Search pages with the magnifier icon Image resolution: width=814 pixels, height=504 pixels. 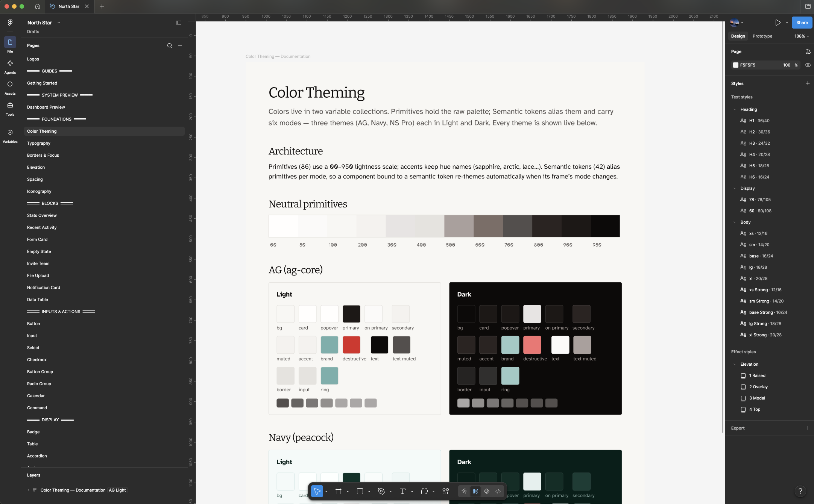click(x=170, y=45)
